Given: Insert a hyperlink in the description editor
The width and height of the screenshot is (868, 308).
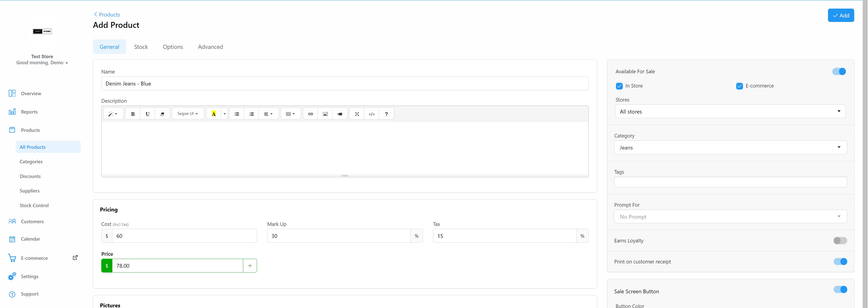Looking at the screenshot, I should pos(310,114).
